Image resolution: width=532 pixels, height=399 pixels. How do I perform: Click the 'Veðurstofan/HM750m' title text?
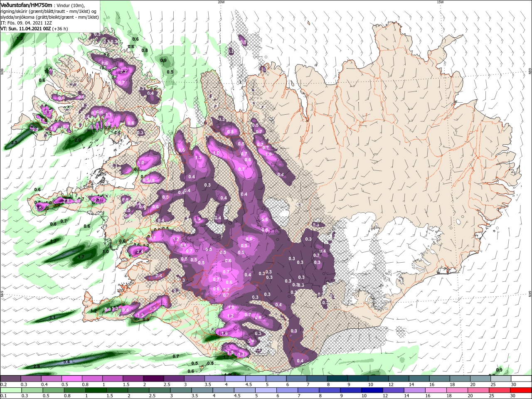point(26,5)
